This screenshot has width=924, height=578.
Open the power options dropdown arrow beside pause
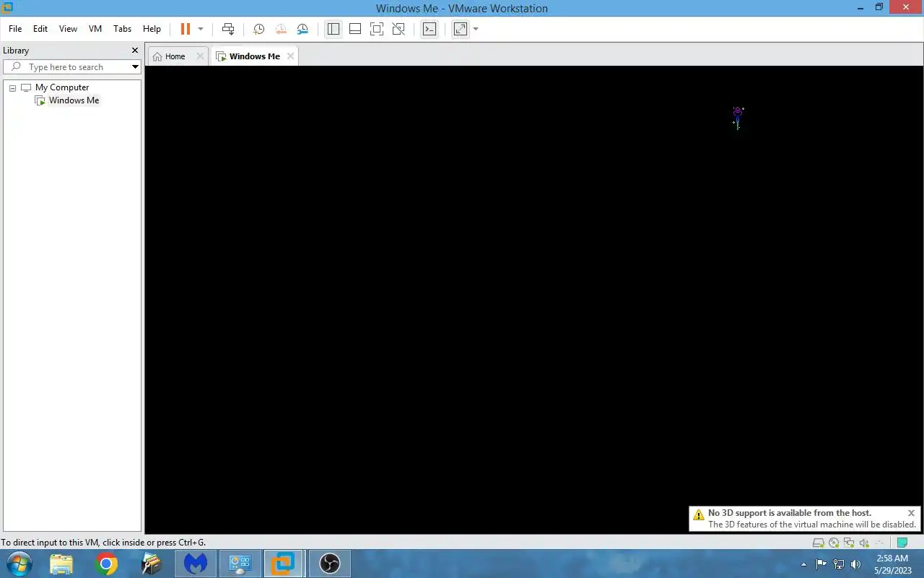click(201, 29)
